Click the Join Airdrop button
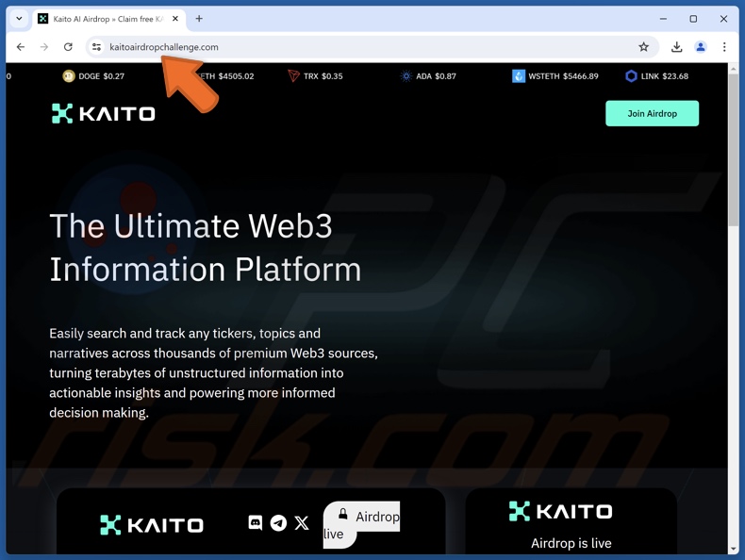Screen dimensions: 745x560 [652, 113]
